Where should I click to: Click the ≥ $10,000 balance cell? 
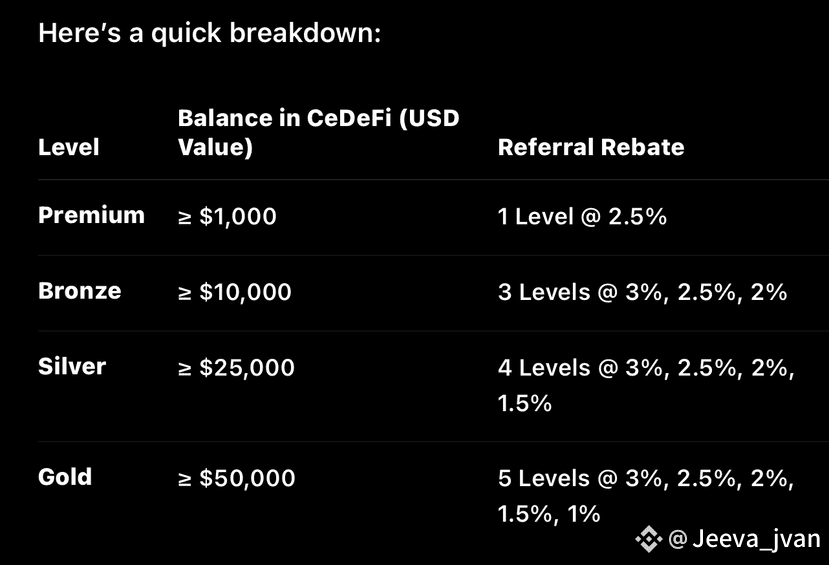tap(235, 292)
